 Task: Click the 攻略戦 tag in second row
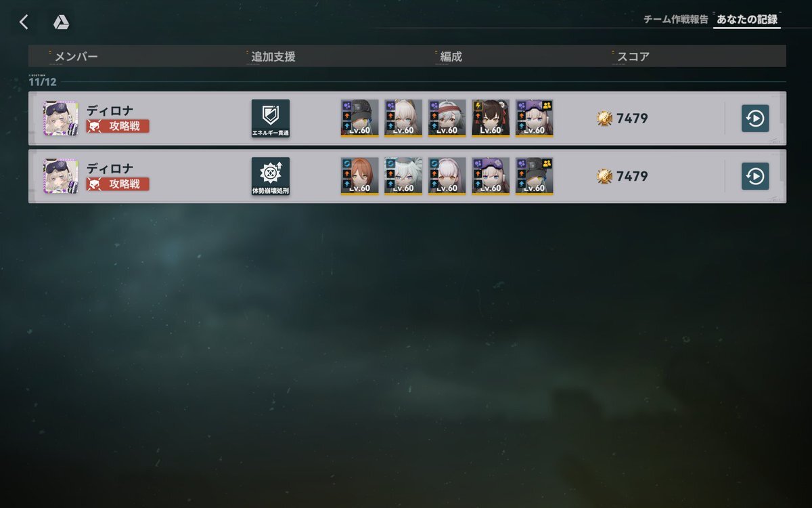click(118, 184)
